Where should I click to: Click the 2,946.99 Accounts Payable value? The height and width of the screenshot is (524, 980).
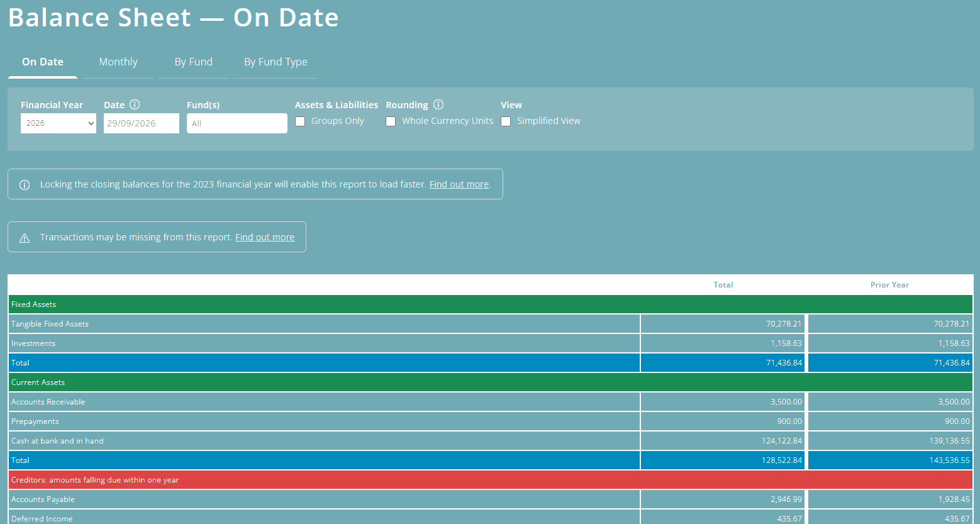click(x=786, y=499)
